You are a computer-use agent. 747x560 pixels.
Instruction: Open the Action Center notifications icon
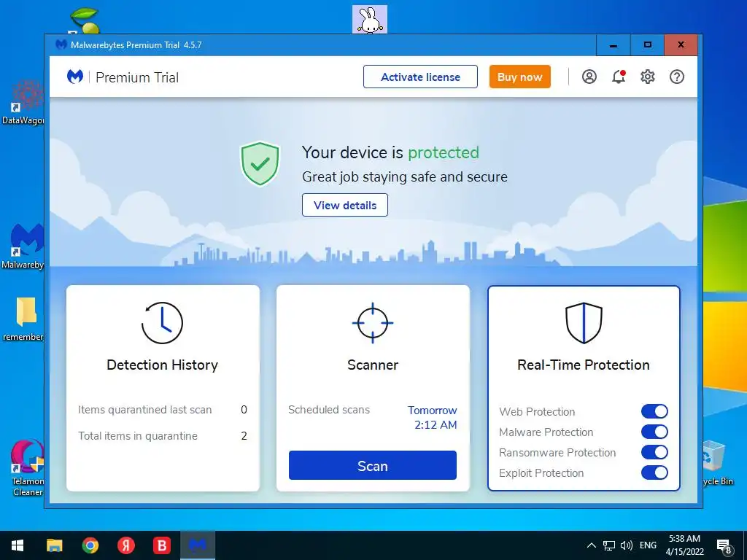point(724,546)
